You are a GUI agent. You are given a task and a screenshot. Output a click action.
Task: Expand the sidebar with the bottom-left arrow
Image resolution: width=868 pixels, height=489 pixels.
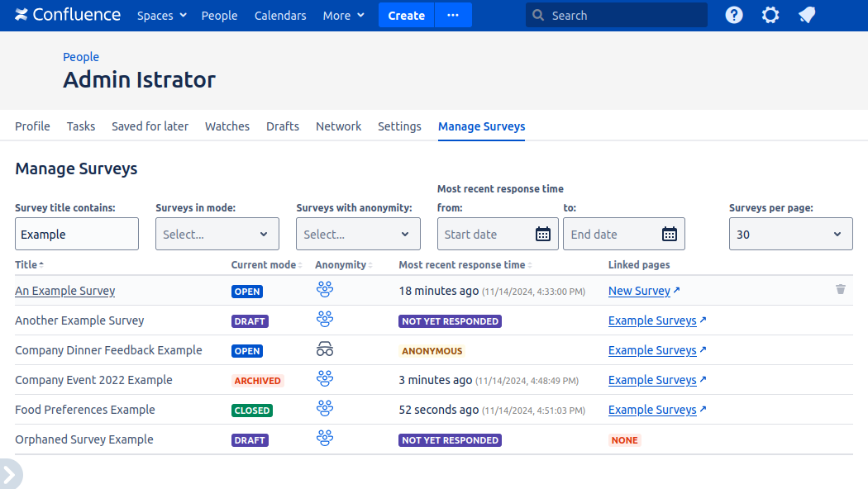[10, 475]
